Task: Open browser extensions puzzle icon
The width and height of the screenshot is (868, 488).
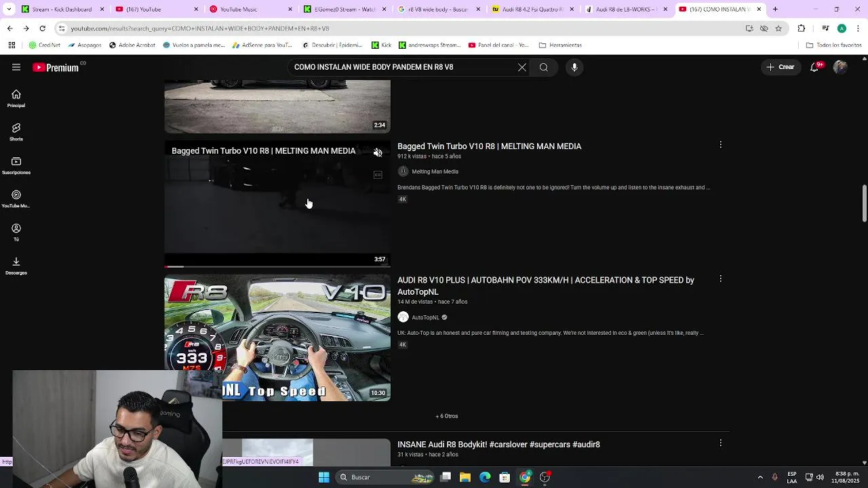Action: tap(802, 28)
